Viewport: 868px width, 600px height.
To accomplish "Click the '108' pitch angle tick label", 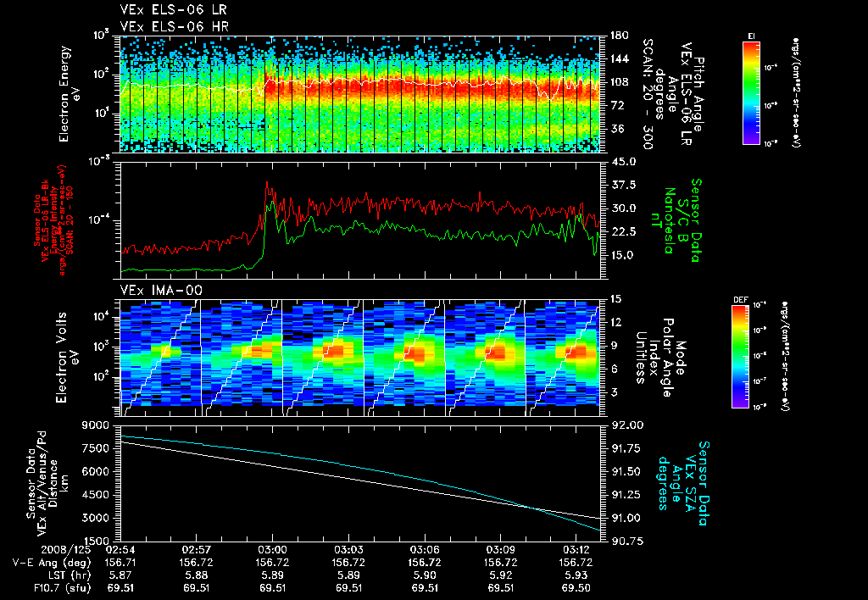I will coord(620,82).
